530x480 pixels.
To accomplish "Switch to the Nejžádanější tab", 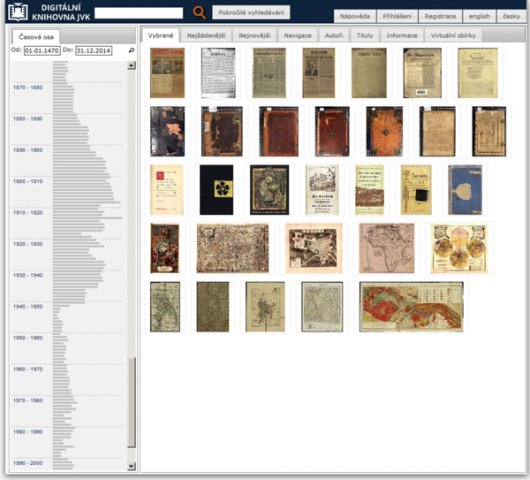I will (x=206, y=35).
